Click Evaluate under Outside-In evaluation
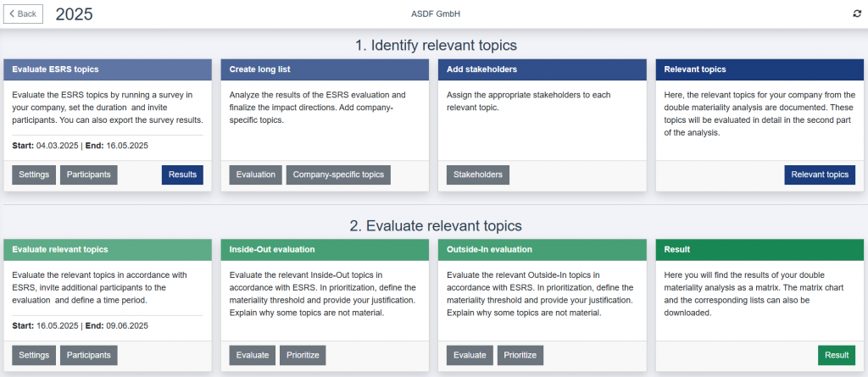Screen dimensions: 868x377 (x=470, y=355)
